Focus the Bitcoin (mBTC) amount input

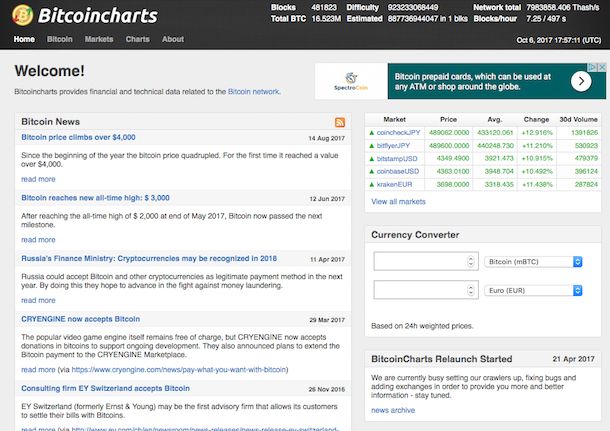tap(426, 261)
